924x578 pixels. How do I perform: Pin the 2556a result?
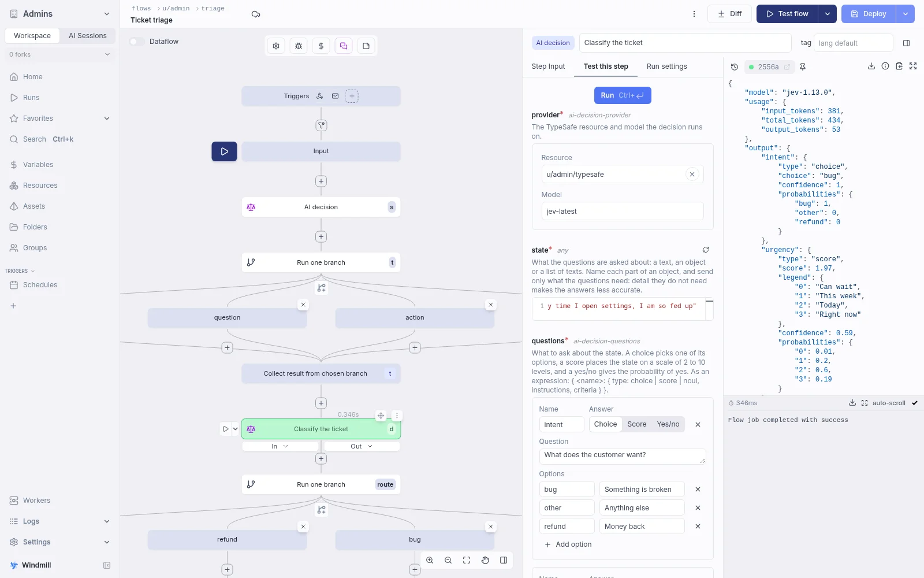pyautogui.click(x=803, y=67)
